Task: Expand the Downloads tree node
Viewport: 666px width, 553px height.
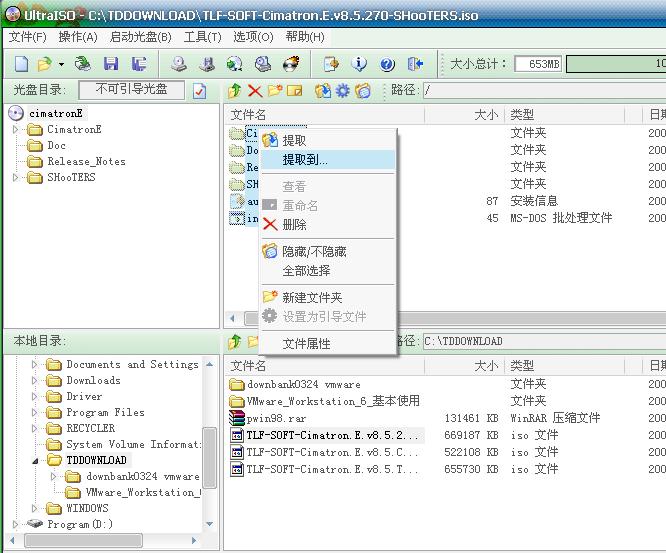Action: [35, 381]
